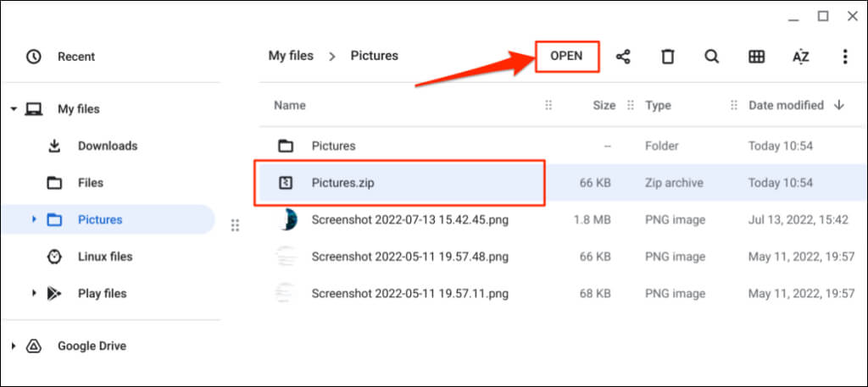This screenshot has height=387, width=868.
Task: Expand the Pictures folder in sidebar
Action: click(34, 220)
